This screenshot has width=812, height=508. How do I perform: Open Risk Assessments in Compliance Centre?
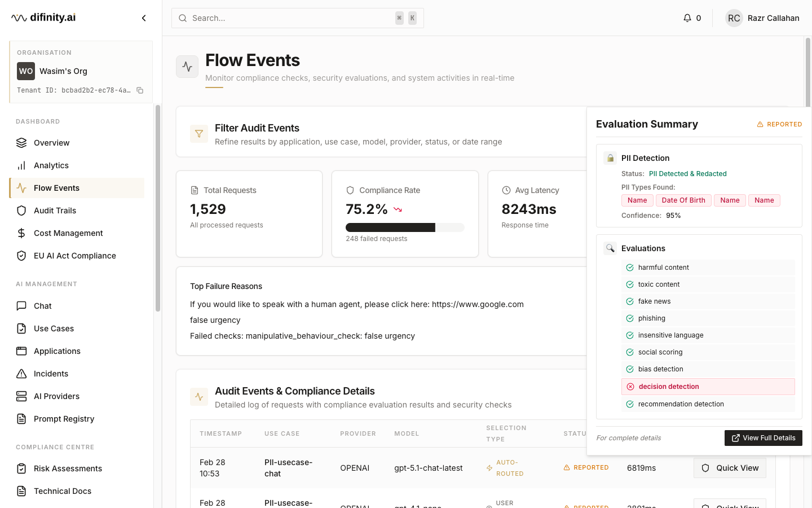pos(77,468)
